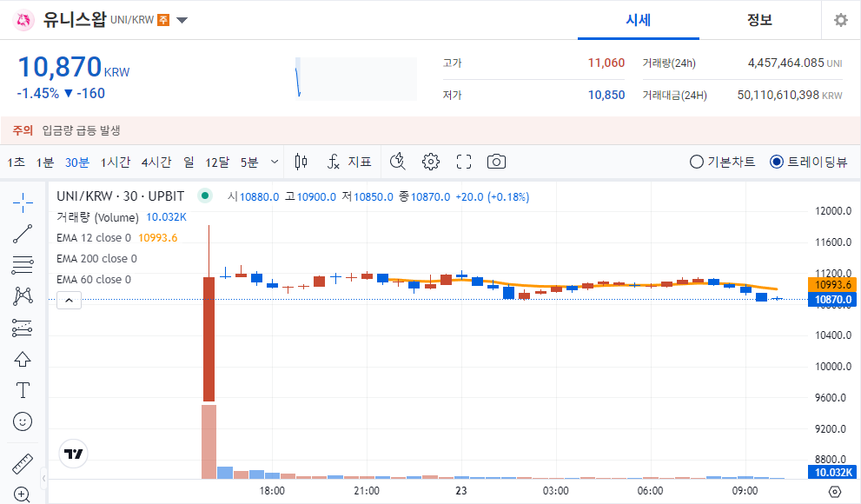This screenshot has height=504, width=861.
Task: Collapse the indicator legend chevron
Action: pos(70,301)
